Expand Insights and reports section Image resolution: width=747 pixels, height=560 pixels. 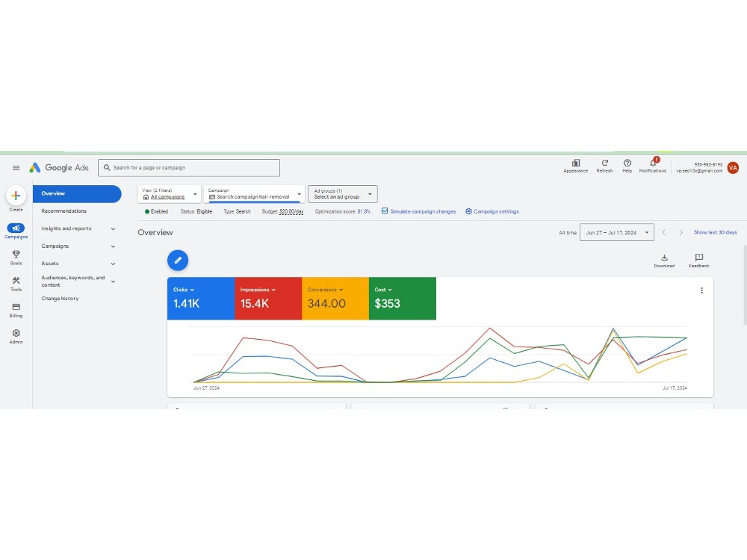(113, 228)
